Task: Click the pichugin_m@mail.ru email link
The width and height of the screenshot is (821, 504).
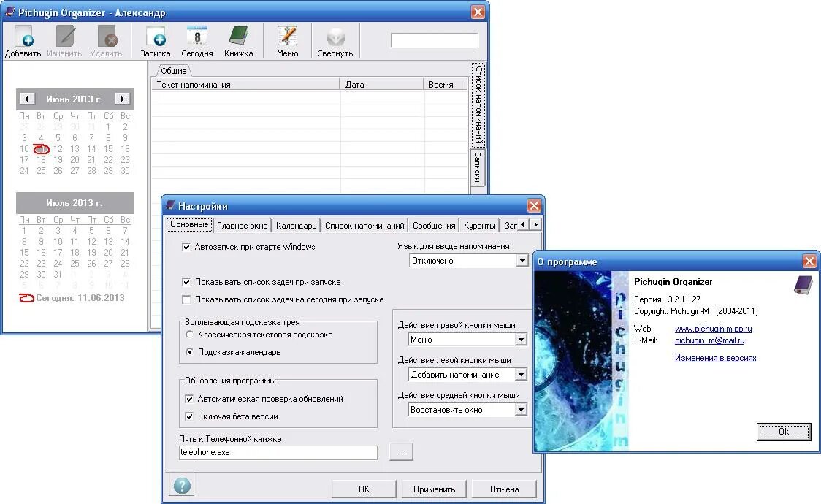Action: pos(709,340)
